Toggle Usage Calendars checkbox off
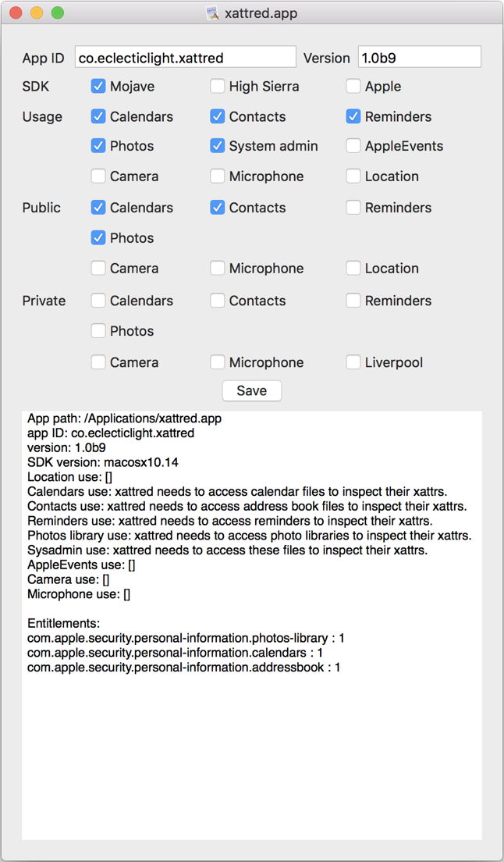The image size is (504, 862). (98, 116)
